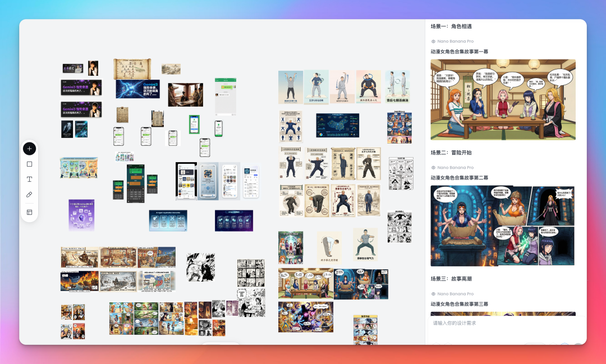The width and height of the screenshot is (606, 364).
Task: Click the heading 场景二：冒险开始
Action: click(451, 153)
